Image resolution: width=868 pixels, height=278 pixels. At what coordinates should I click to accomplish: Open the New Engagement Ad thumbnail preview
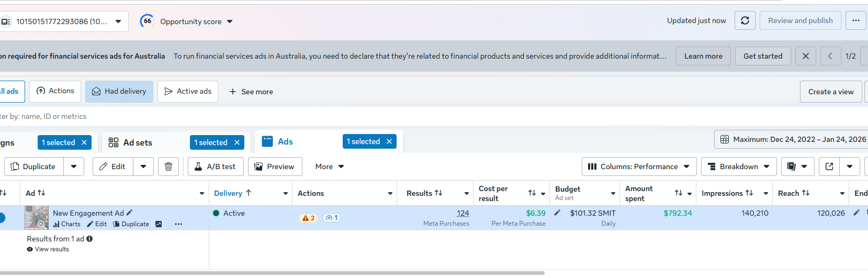[37, 217]
